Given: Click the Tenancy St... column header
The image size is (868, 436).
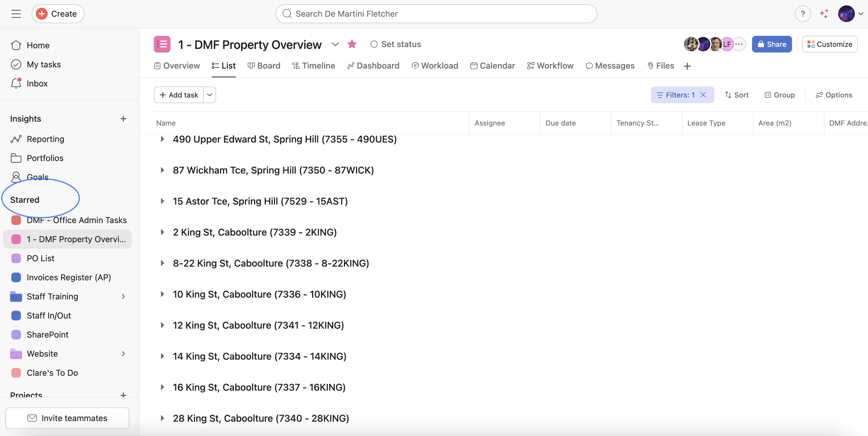Looking at the screenshot, I should 647,123.
